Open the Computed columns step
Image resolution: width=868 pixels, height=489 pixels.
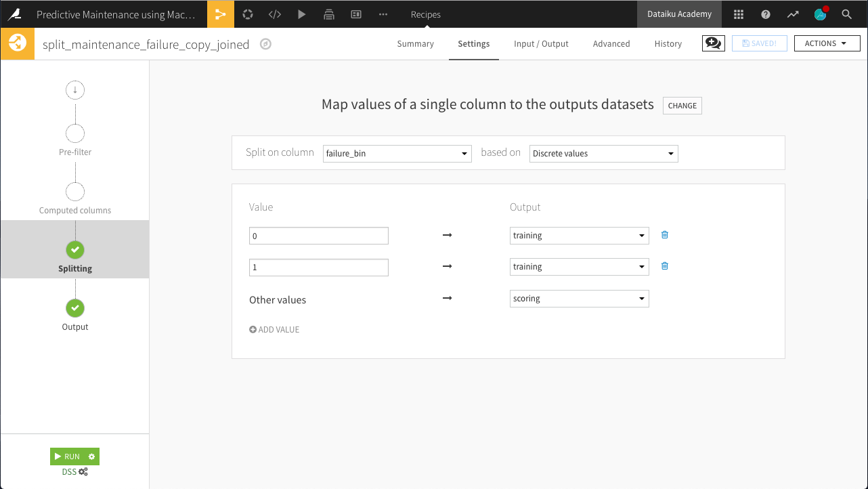pyautogui.click(x=75, y=198)
